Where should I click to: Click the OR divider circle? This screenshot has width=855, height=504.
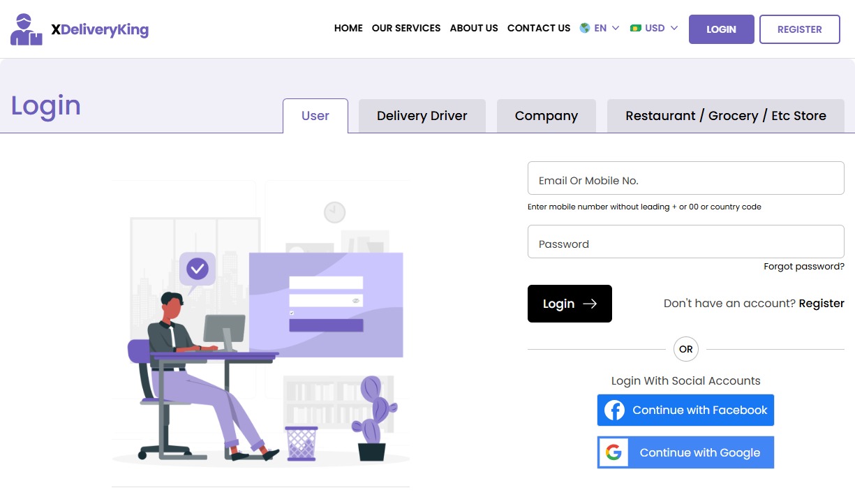(x=686, y=349)
